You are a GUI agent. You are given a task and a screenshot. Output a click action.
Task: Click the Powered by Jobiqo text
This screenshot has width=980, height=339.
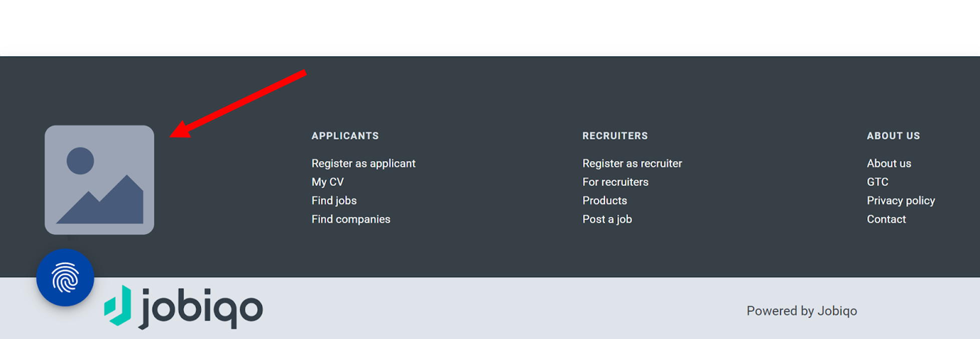tap(801, 311)
